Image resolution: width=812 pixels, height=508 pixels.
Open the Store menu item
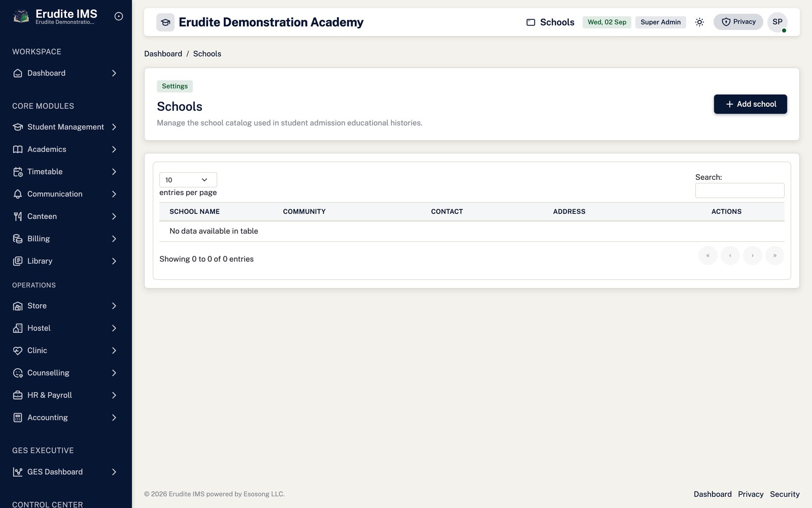[x=66, y=306]
